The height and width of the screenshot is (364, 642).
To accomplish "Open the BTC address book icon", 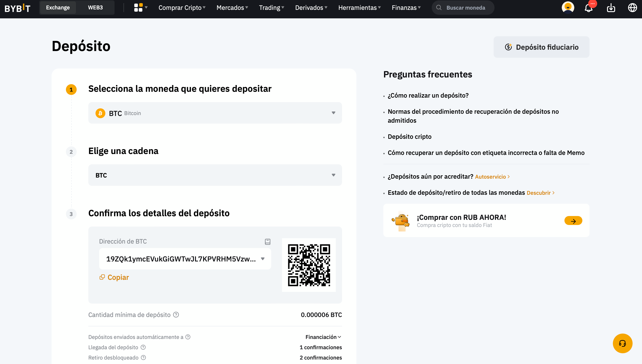I will (268, 242).
